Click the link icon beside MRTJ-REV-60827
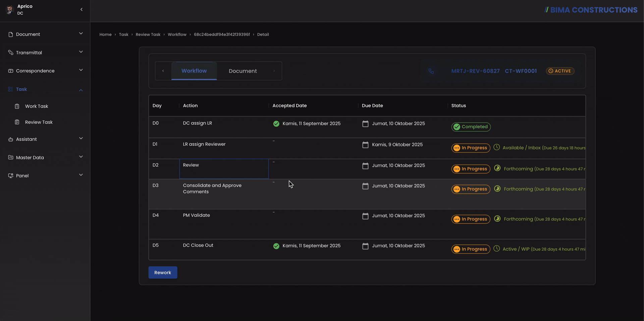The image size is (644, 321). pos(431,71)
